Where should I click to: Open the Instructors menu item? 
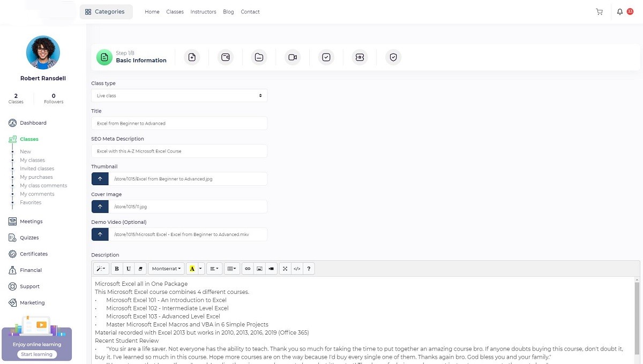pyautogui.click(x=203, y=12)
